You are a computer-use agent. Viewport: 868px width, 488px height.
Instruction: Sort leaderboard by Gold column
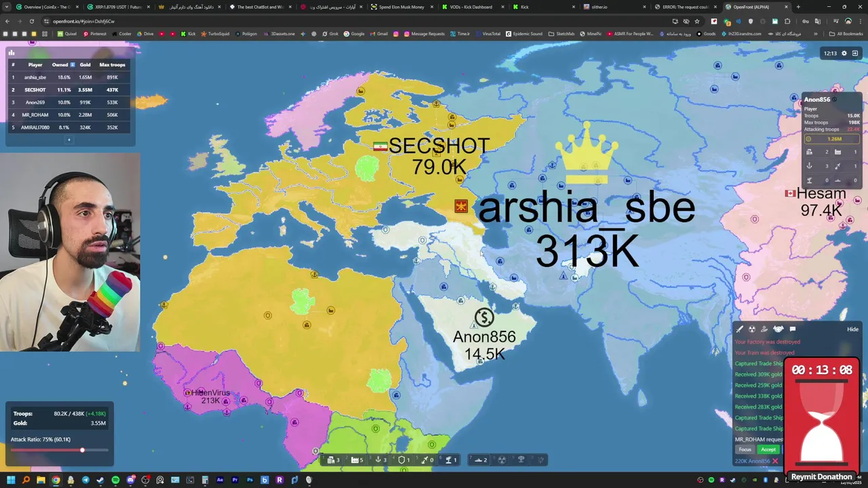[x=85, y=65]
